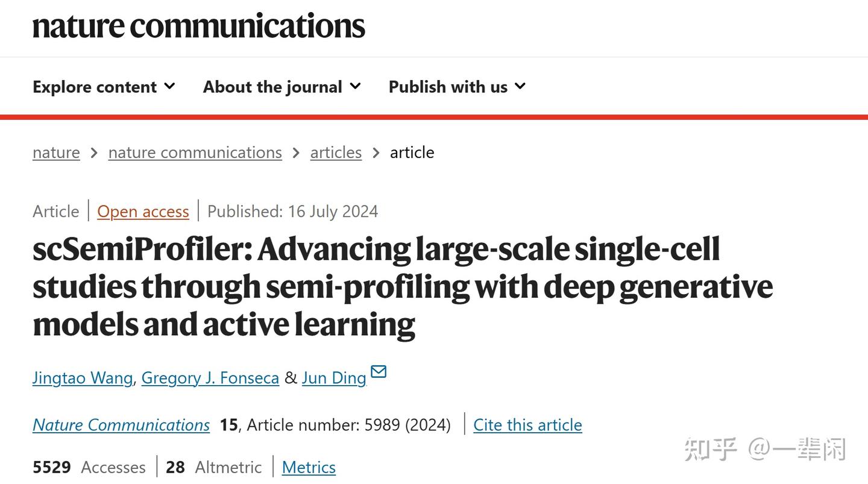
Task: Click the chevron next to Explore content
Action: pyautogui.click(x=170, y=86)
